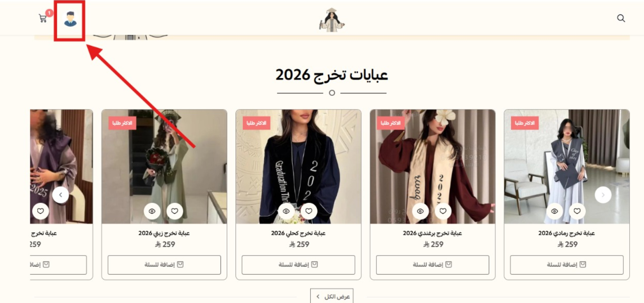
Task: Click the left carousel arrow
Action: pos(61,195)
